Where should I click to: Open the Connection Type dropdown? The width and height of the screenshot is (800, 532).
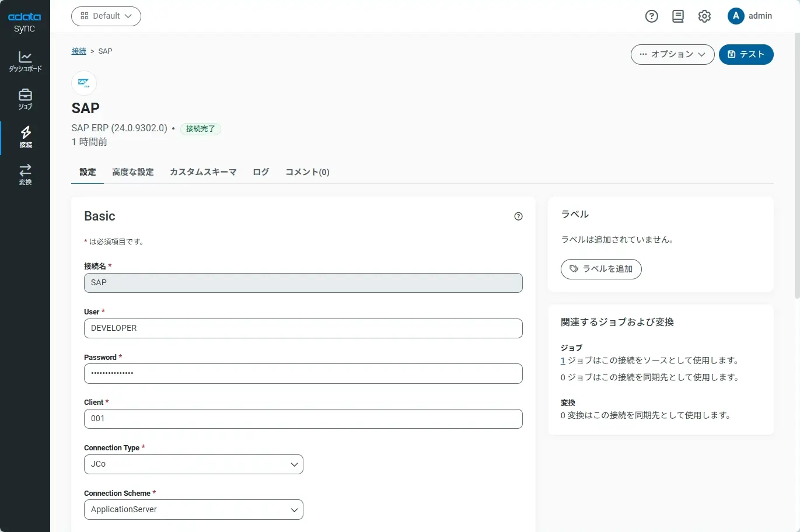193,464
